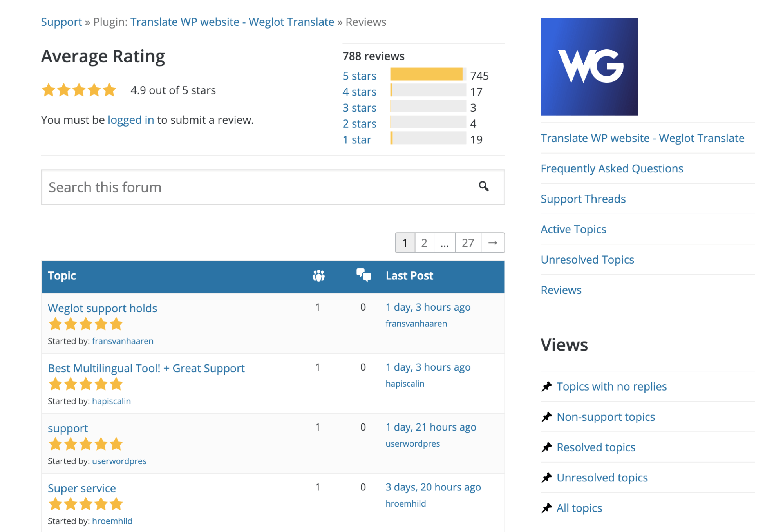
Task: Click the pin icon beside All topics
Action: click(x=546, y=508)
